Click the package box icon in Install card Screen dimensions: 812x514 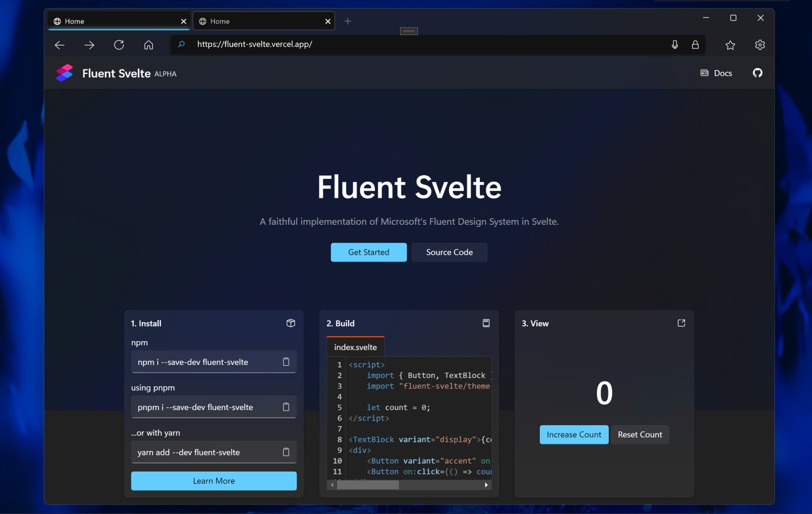[291, 323]
